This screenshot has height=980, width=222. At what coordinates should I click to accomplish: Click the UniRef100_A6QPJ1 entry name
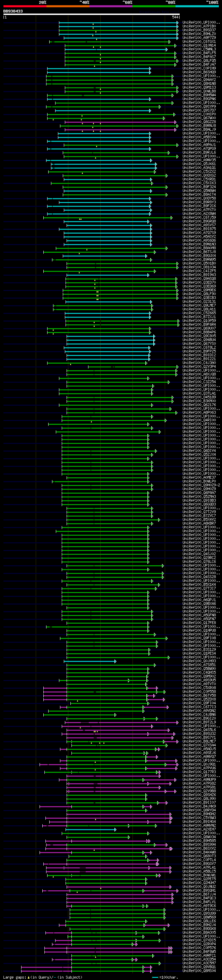pyautogui.click(x=199, y=600)
